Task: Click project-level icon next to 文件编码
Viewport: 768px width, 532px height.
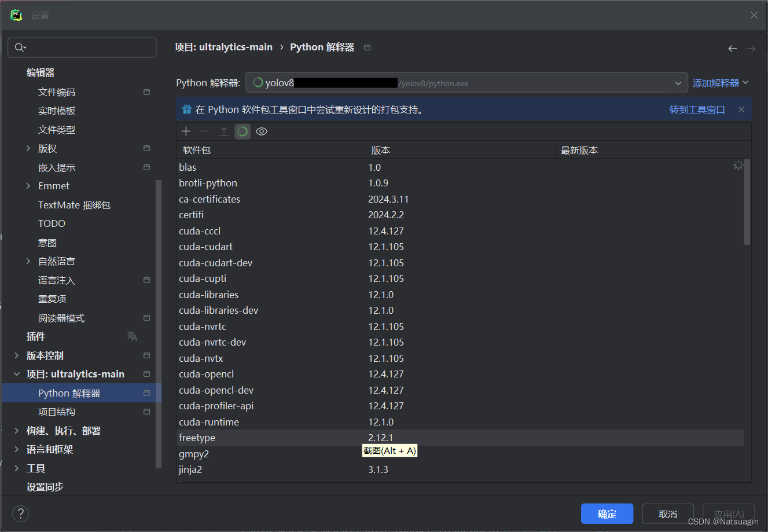Action: (146, 92)
